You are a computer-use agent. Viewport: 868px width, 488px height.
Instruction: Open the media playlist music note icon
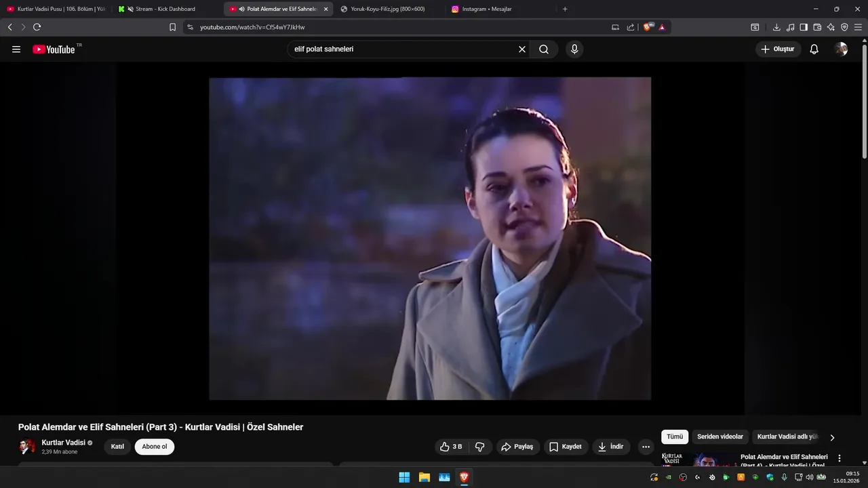pyautogui.click(x=790, y=27)
